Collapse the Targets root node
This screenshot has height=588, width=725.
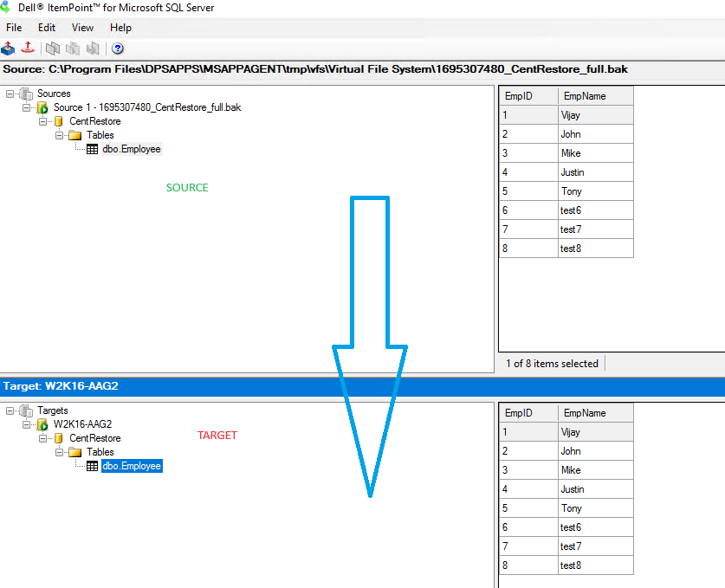[9, 410]
